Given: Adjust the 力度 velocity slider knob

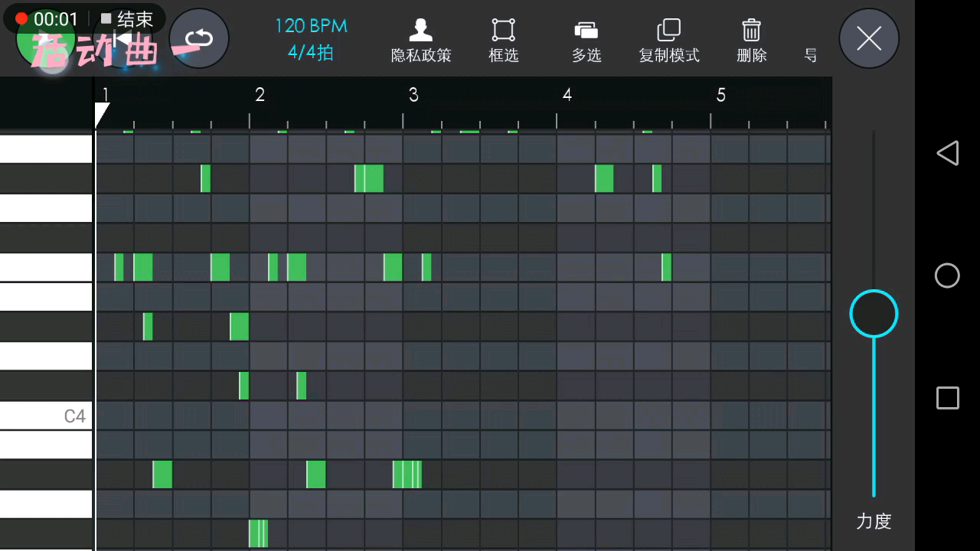Looking at the screenshot, I should click(874, 314).
